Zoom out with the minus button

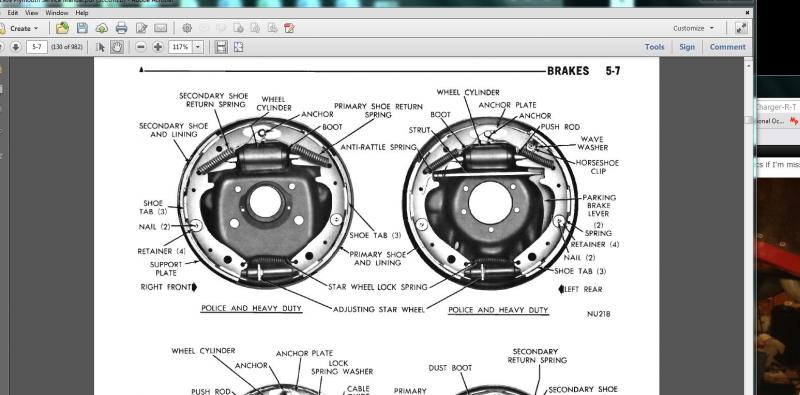[x=141, y=47]
